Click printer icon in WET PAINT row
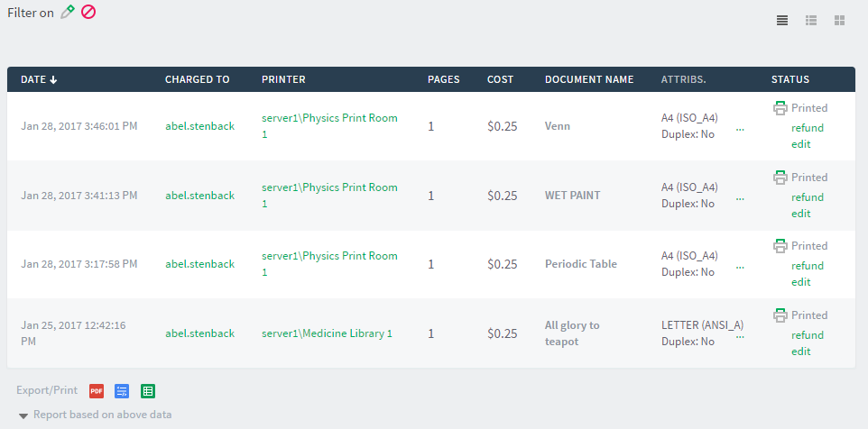Screen dimensions: 868x429 pyautogui.click(x=780, y=178)
